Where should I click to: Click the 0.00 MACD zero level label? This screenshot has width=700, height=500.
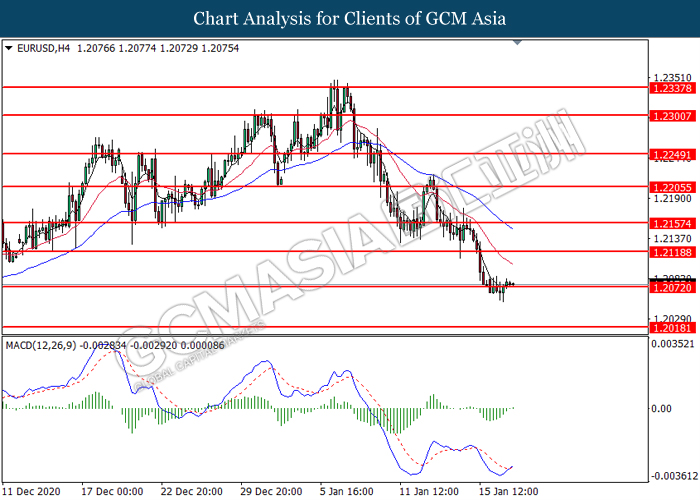click(661, 408)
